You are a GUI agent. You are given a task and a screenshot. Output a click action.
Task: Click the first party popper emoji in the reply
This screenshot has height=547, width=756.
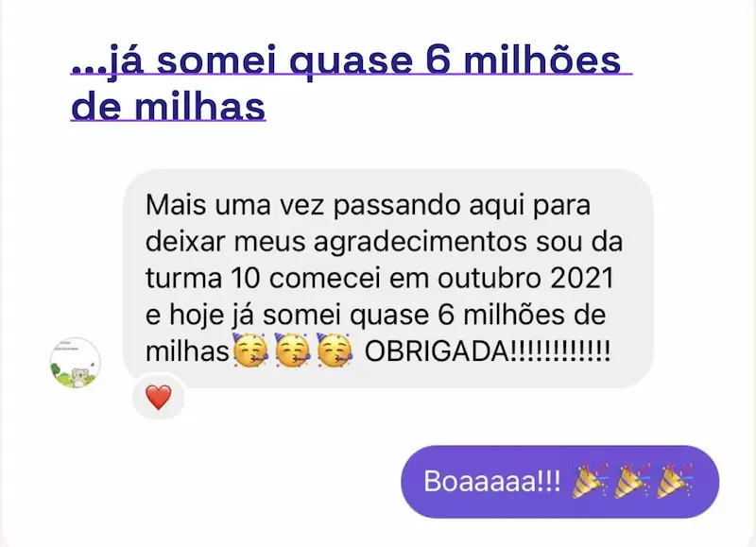(589, 481)
